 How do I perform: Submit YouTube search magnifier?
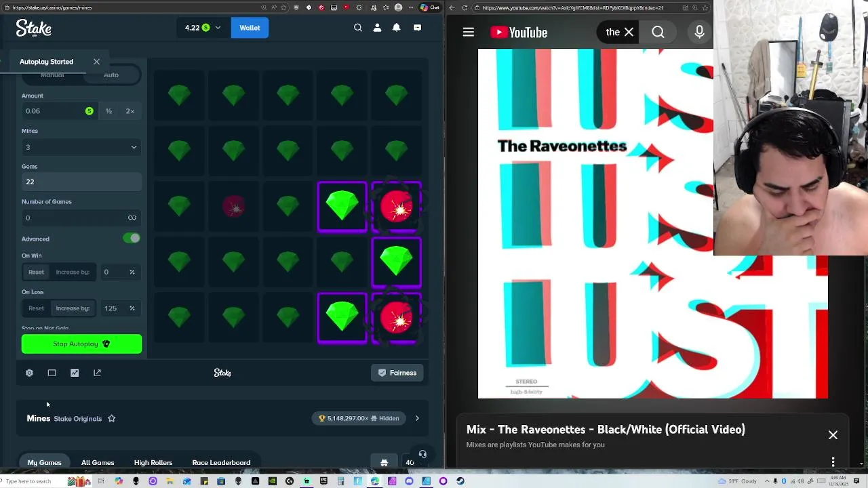[x=658, y=33]
